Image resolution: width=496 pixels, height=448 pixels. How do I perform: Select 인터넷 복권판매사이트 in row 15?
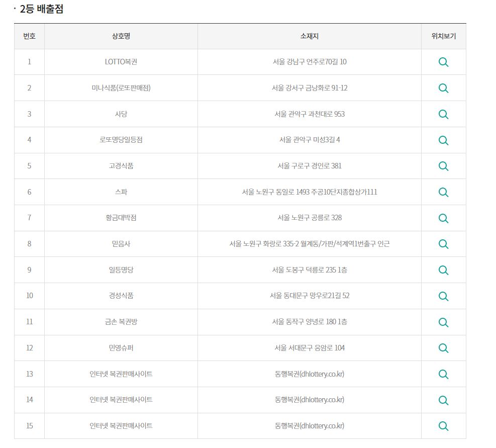click(x=121, y=425)
